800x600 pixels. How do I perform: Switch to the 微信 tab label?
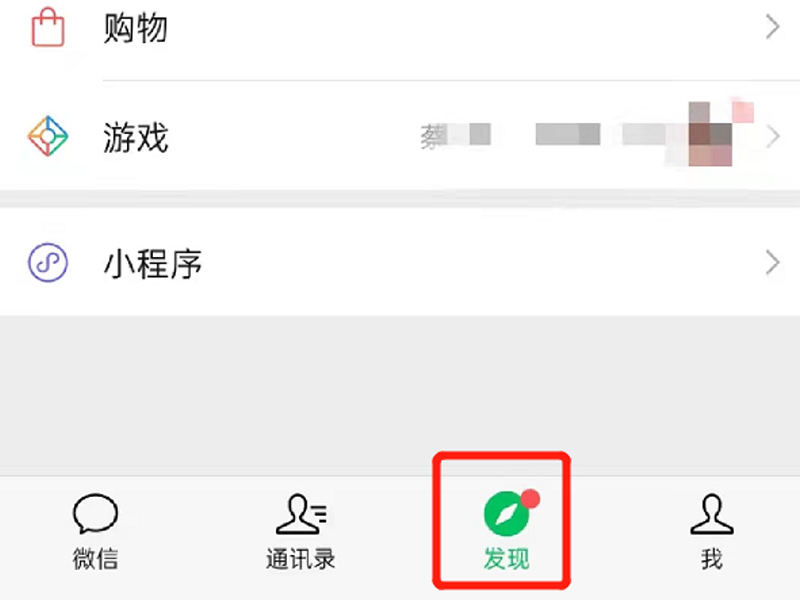tap(95, 559)
